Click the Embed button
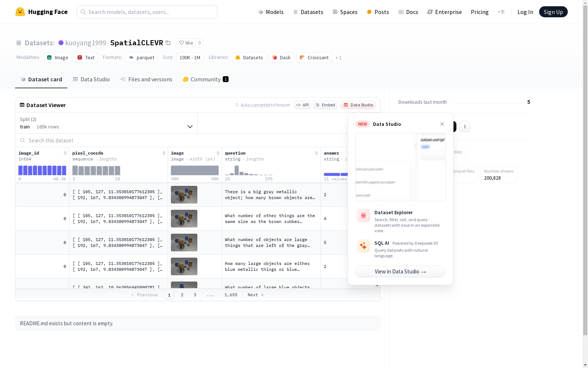Screen dimensions: 588x368 coord(325,105)
